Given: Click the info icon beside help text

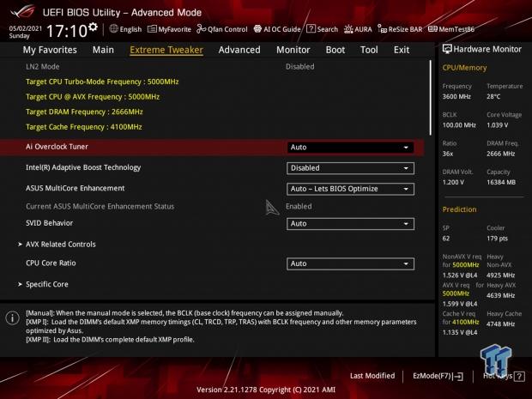Looking at the screenshot, I should click(12, 317).
